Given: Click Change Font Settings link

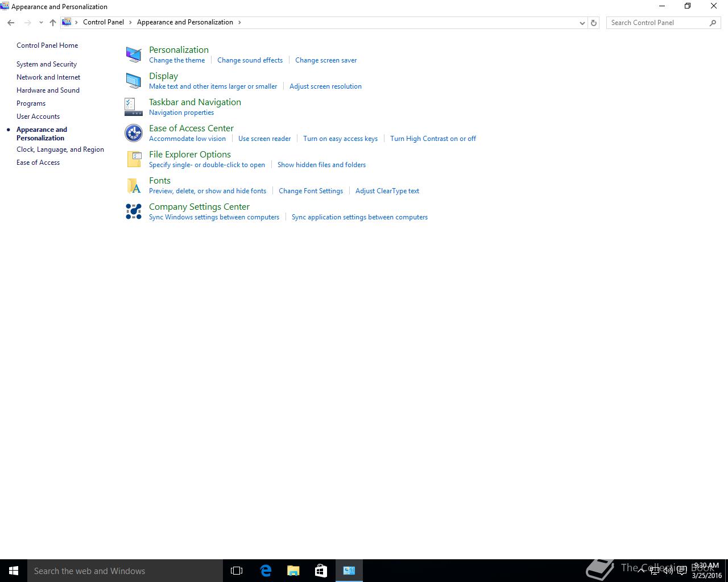Looking at the screenshot, I should pyautogui.click(x=311, y=191).
